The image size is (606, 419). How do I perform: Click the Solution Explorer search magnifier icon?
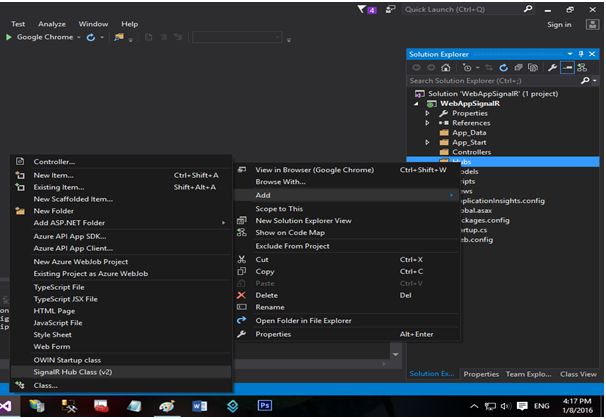585,80
